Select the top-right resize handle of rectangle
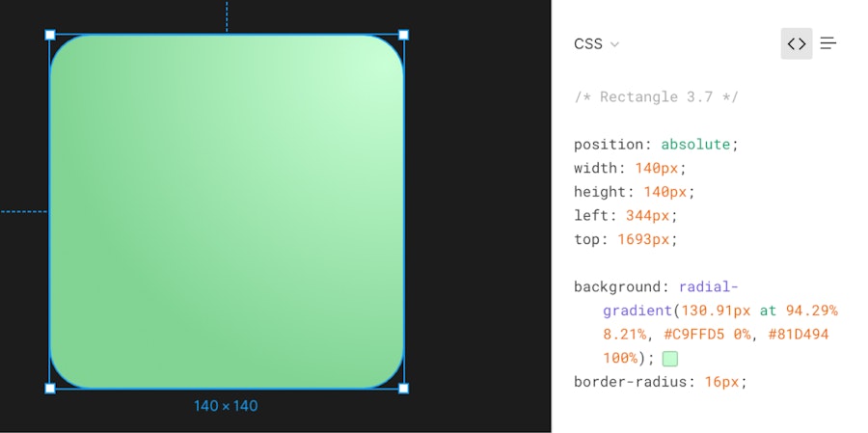Viewport: 868px width, 433px height. point(403,36)
